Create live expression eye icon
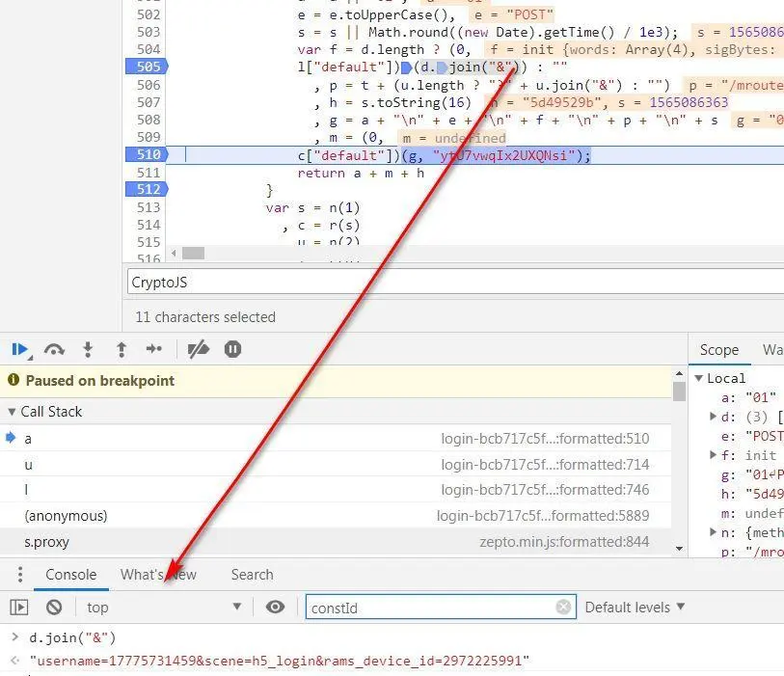Screen dimensions: 784x676 tap(275, 607)
